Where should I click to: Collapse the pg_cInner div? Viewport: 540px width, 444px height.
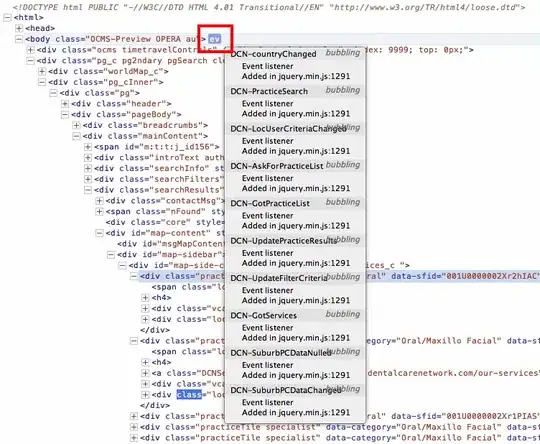point(42,82)
